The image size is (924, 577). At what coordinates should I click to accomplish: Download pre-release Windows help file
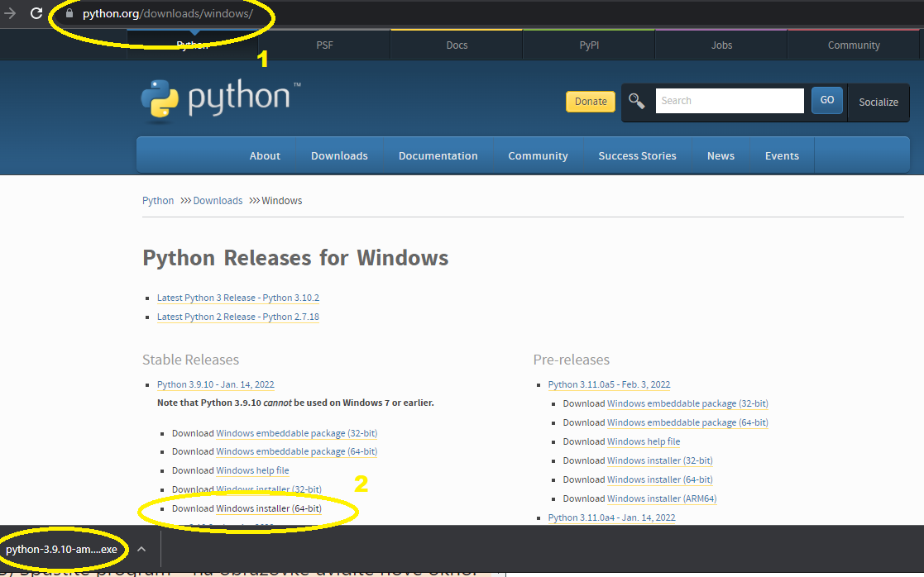point(644,441)
